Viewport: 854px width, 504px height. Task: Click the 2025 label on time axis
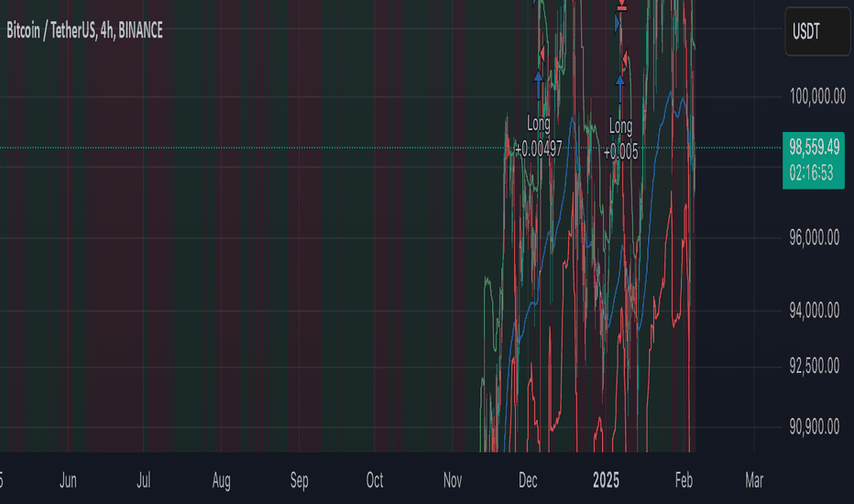[606, 480]
